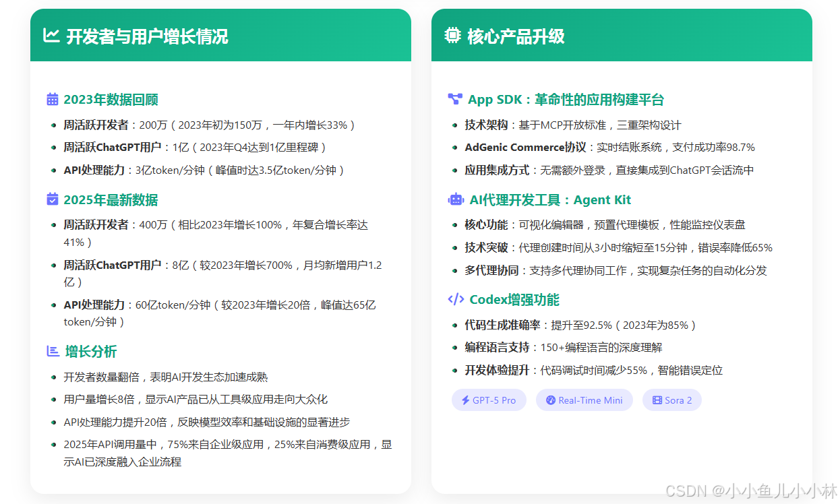The height and width of the screenshot is (504, 840).
Task: Select the checked calendar icon beside 2025年最新数据
Action: pyautogui.click(x=53, y=199)
